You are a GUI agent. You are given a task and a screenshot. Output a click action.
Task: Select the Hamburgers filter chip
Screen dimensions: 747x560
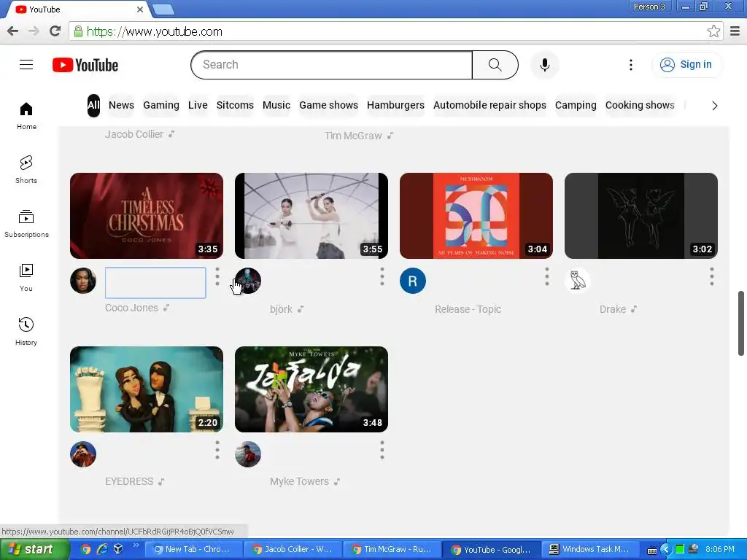tap(395, 105)
